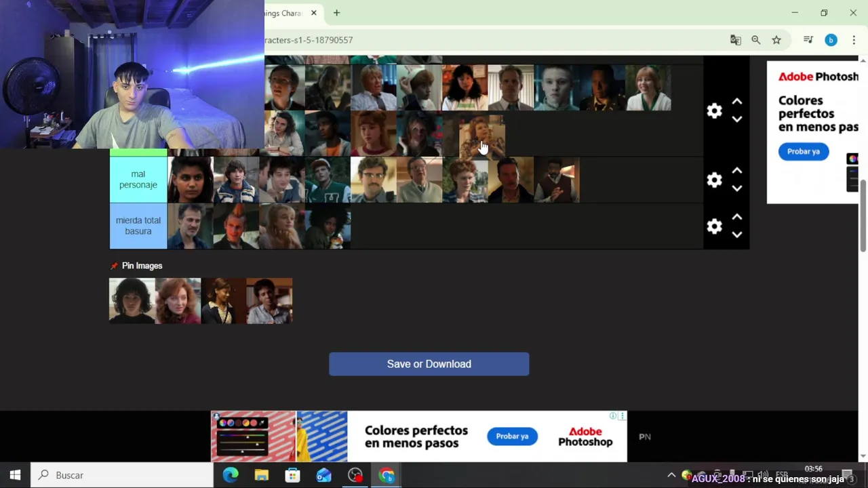Click 'Probar ya' in the bottom Adobe banner
Image resolution: width=868 pixels, height=488 pixels.
click(512, 436)
